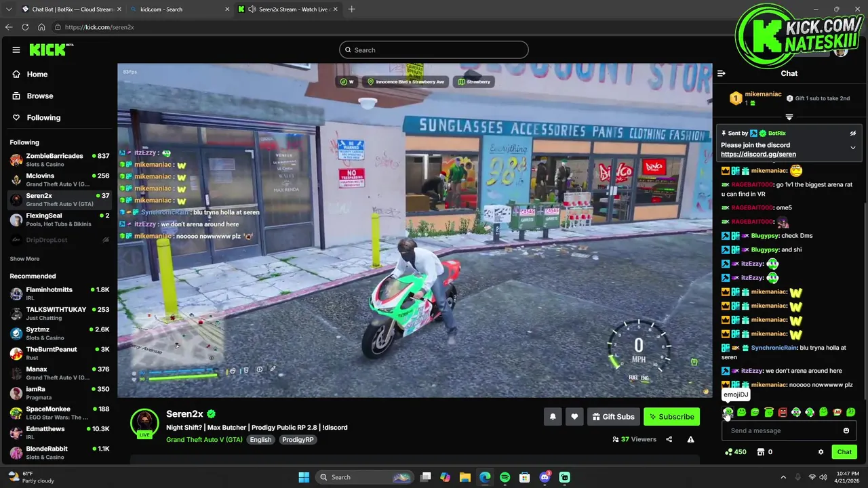Open DripDropLost offline channel
Screen dimensions: 868x488
pyautogui.click(x=60, y=240)
